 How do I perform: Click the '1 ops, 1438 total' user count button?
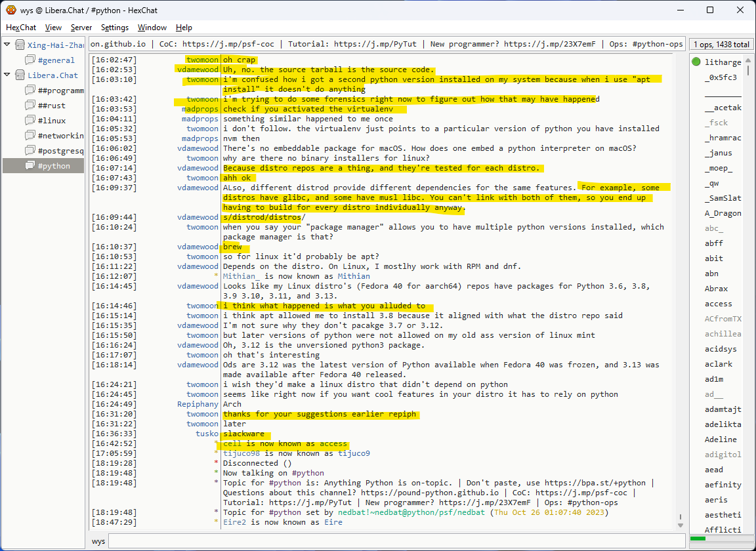[x=721, y=45]
